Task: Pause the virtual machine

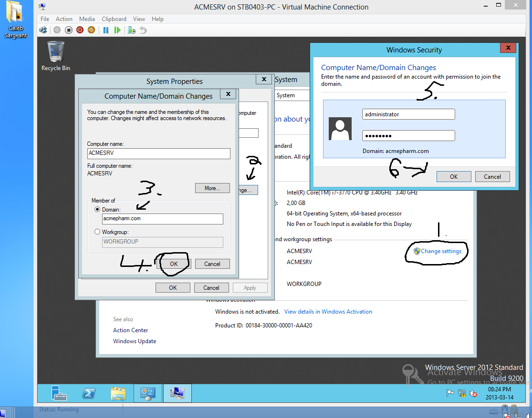Action: tap(106, 30)
